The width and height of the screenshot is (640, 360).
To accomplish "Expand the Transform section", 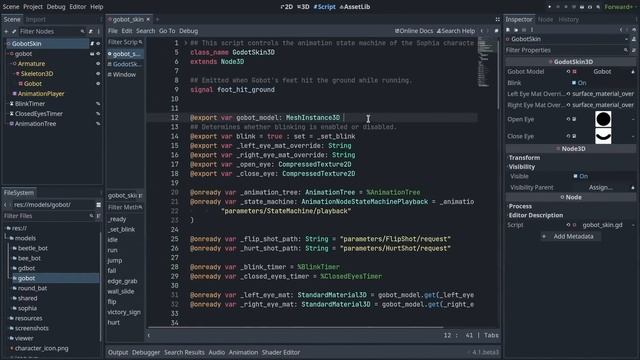I will 524,158.
